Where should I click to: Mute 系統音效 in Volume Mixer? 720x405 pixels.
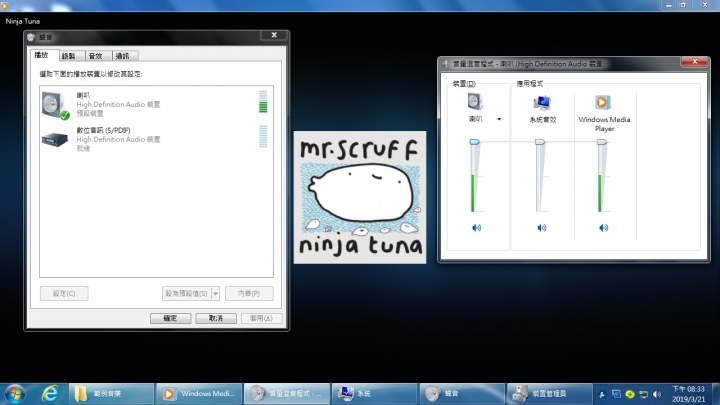click(542, 227)
